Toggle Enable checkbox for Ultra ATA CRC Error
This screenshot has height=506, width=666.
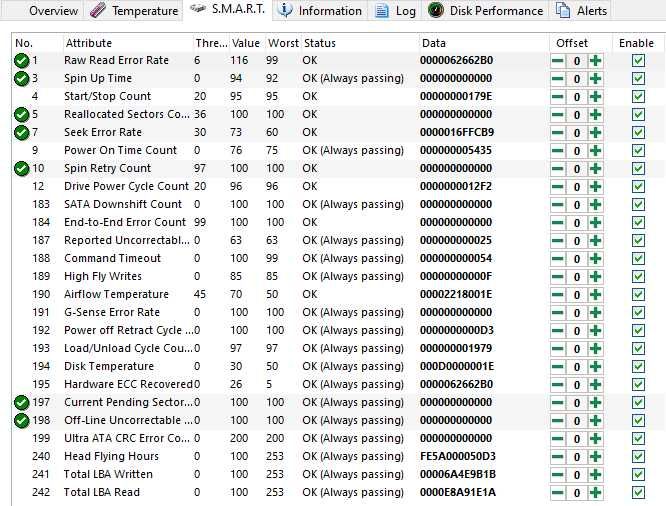[638, 438]
